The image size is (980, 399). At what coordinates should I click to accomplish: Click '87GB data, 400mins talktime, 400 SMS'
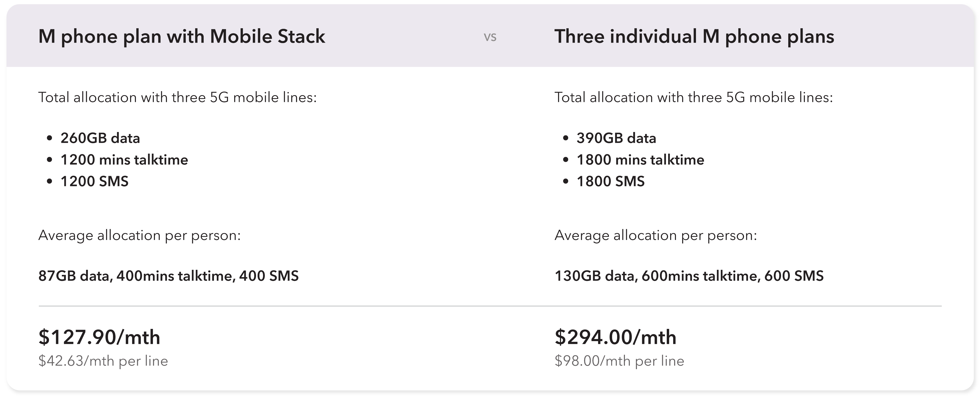pos(169,276)
